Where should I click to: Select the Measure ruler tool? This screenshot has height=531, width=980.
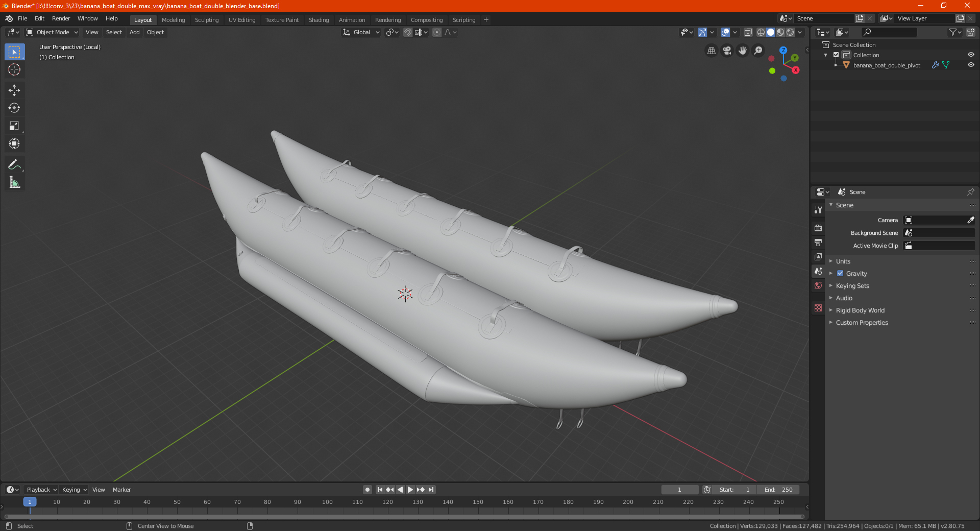(x=14, y=182)
